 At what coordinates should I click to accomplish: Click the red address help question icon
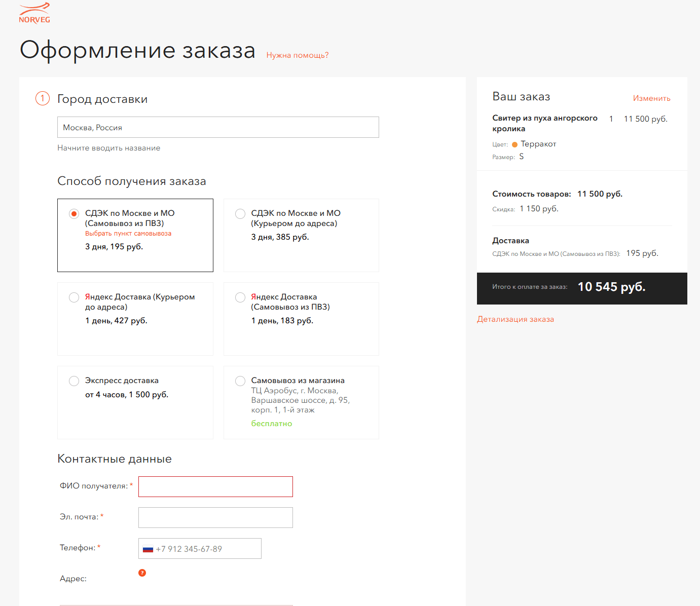click(142, 573)
